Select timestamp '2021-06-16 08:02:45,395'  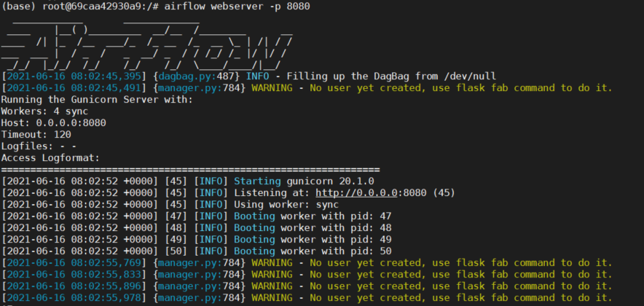click(74, 76)
